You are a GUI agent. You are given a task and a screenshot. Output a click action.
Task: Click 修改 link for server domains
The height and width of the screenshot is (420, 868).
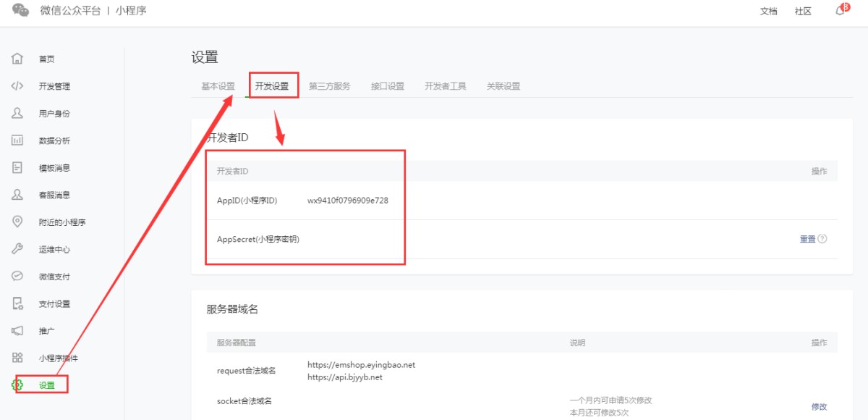[819, 406]
